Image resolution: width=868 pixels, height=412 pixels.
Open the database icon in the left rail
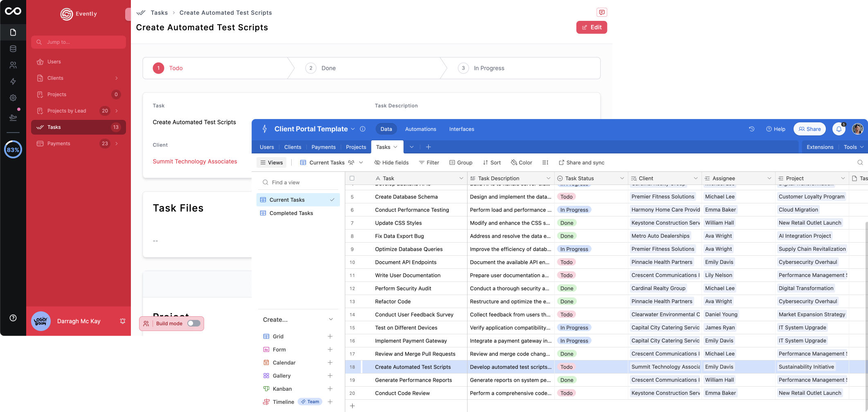coord(13,49)
